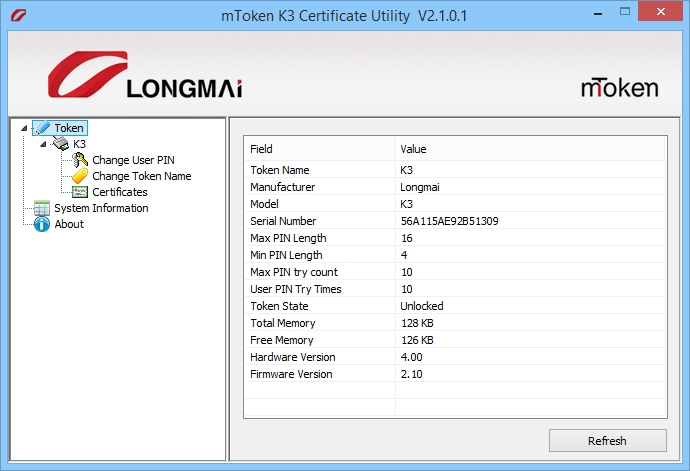Click the 128 KB total memory value
690x471 pixels.
click(417, 323)
